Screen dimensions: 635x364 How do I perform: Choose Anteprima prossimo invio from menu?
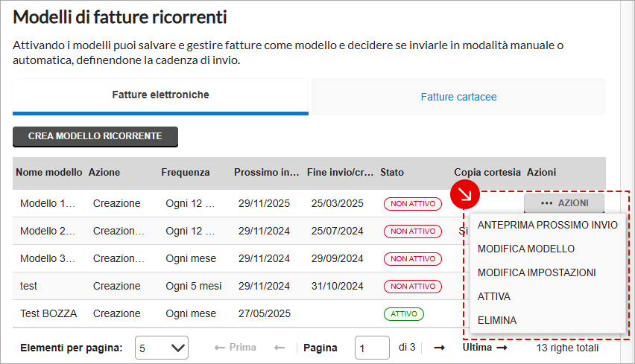548,225
